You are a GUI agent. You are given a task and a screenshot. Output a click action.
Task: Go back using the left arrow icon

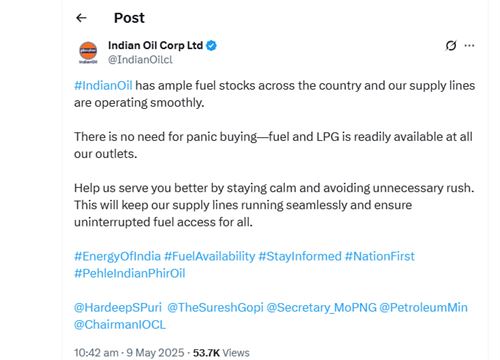pyautogui.click(x=81, y=18)
